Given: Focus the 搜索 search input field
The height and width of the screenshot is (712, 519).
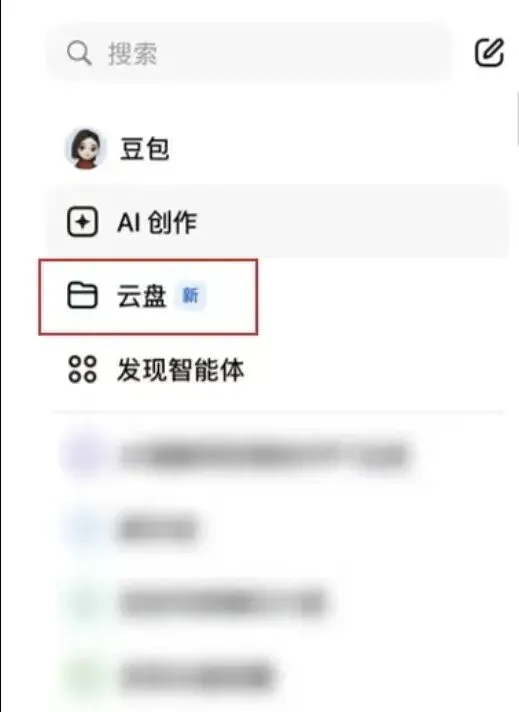Looking at the screenshot, I should pos(249,53).
